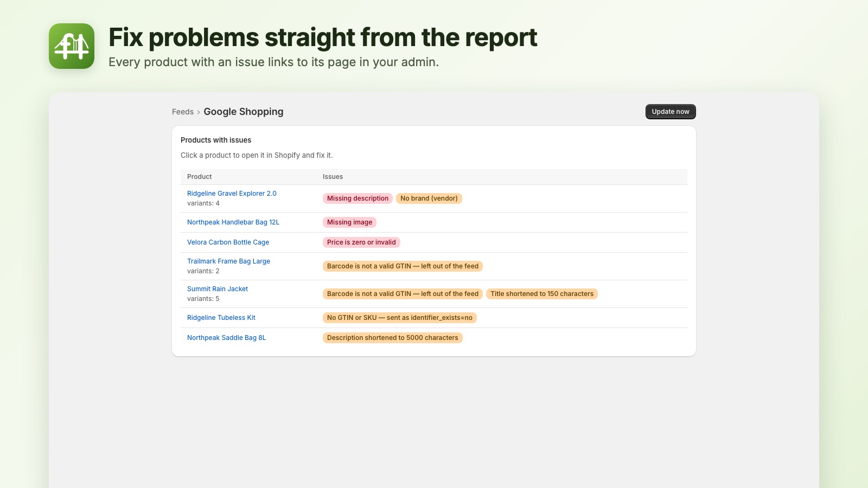The width and height of the screenshot is (868, 488).
Task: Click the No GTIN or SKU badge
Action: [400, 318]
